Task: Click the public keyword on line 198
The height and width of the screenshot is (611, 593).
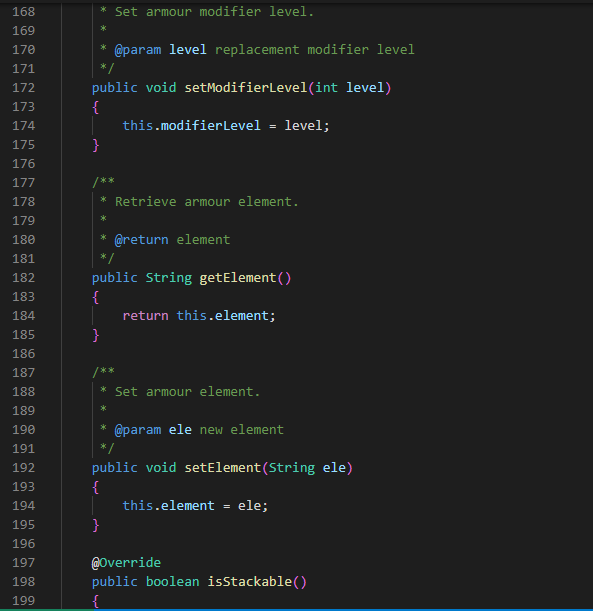Action: tap(115, 582)
